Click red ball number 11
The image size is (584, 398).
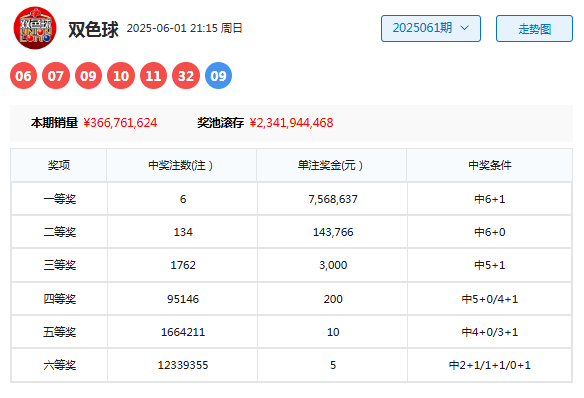tap(153, 76)
